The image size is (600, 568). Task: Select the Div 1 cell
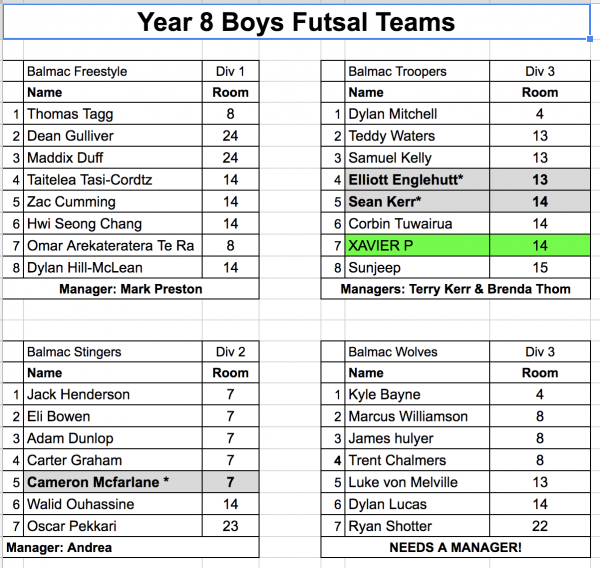coord(230,71)
